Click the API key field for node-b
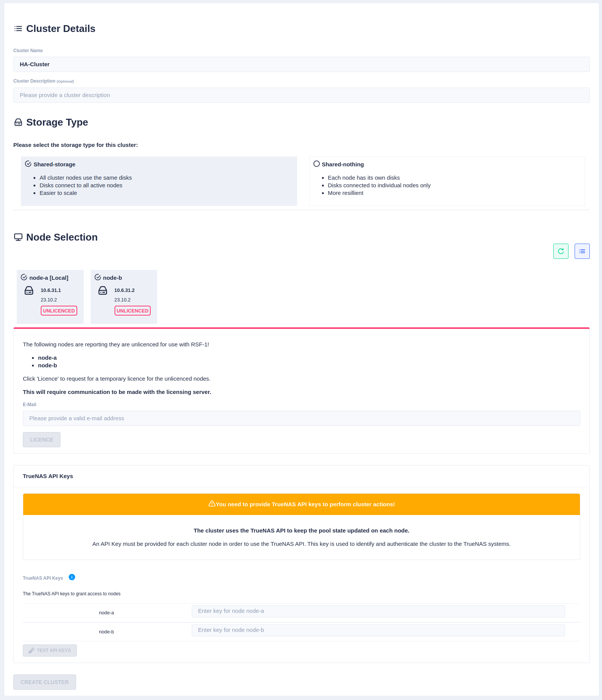The width and height of the screenshot is (602, 700). [378, 630]
